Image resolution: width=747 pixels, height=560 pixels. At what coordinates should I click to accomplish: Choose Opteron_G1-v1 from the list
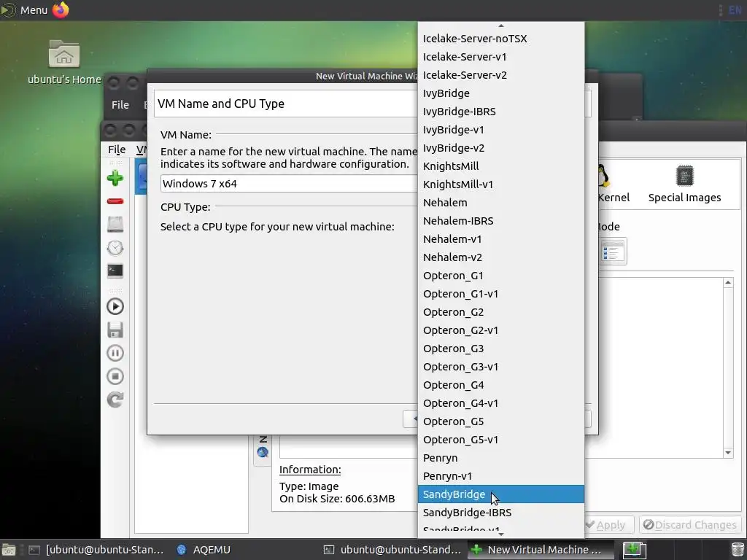(500, 294)
